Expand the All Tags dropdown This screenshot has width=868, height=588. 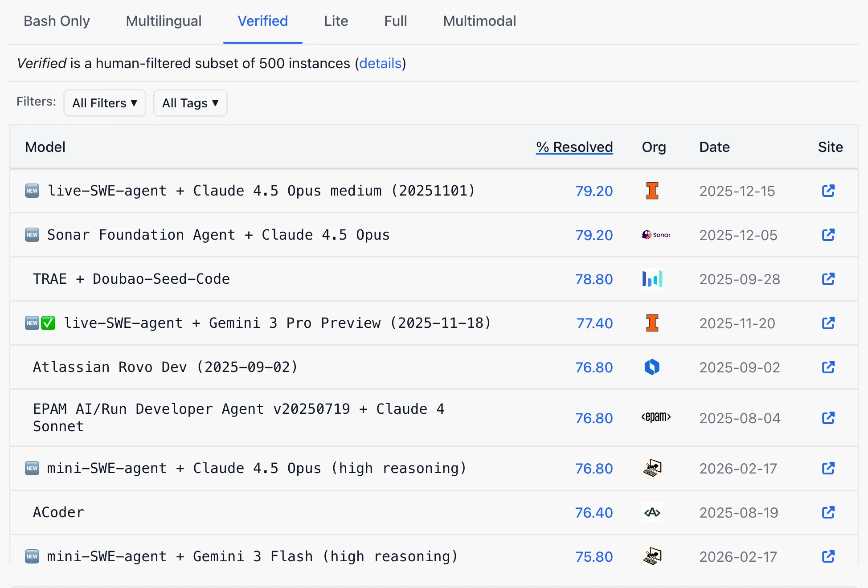click(190, 103)
